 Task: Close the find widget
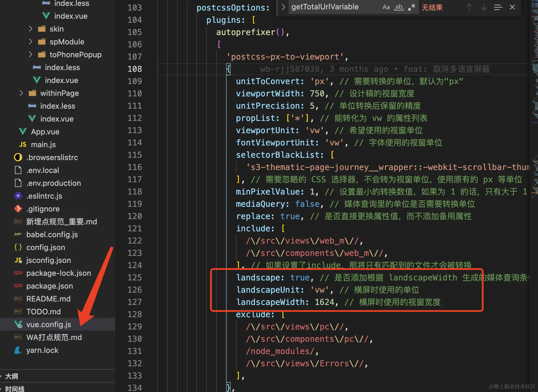coord(512,7)
